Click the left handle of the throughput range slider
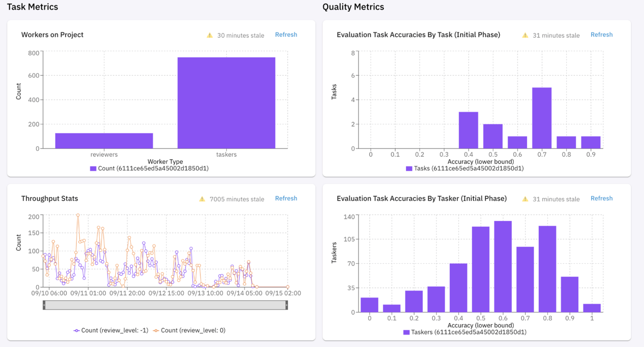 point(44,305)
